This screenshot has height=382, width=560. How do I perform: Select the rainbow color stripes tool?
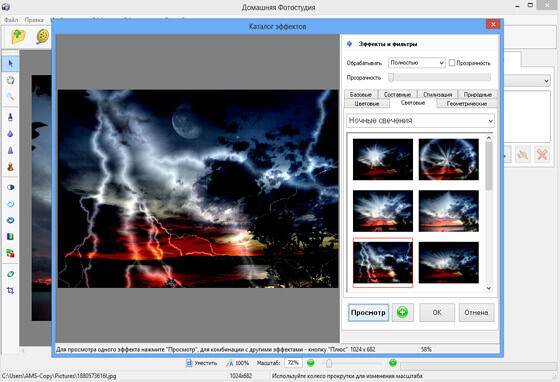coord(10,236)
